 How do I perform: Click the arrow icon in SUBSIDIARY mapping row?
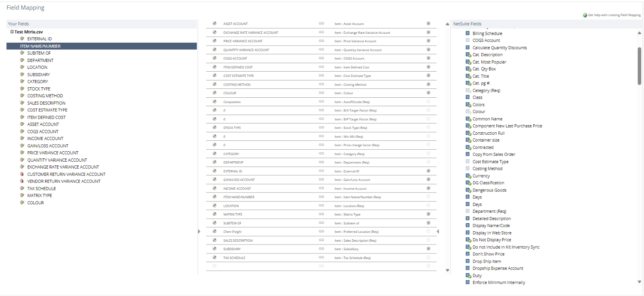321,249
